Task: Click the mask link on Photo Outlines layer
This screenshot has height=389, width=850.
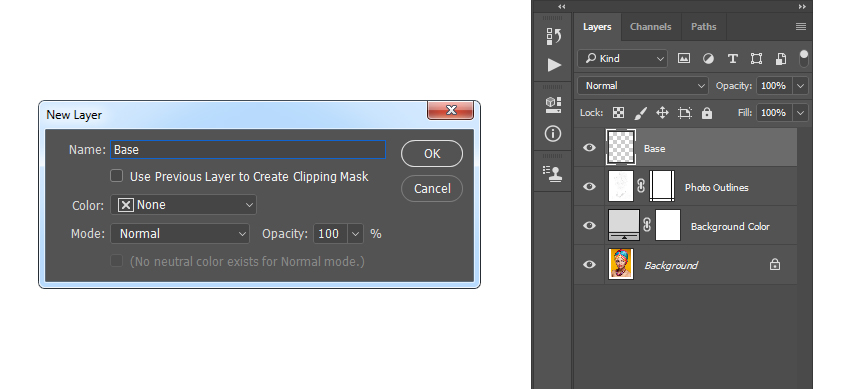Action: click(x=641, y=187)
